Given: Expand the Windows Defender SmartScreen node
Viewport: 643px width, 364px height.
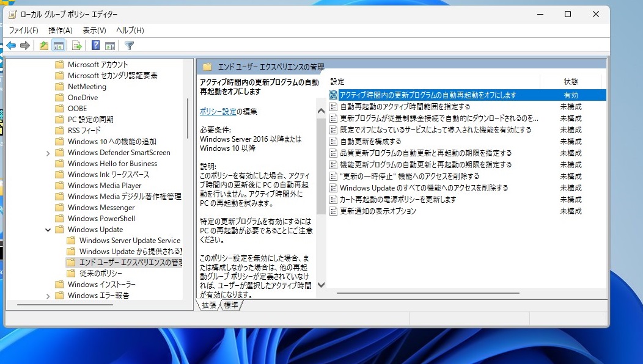Looking at the screenshot, I should 48,153.
